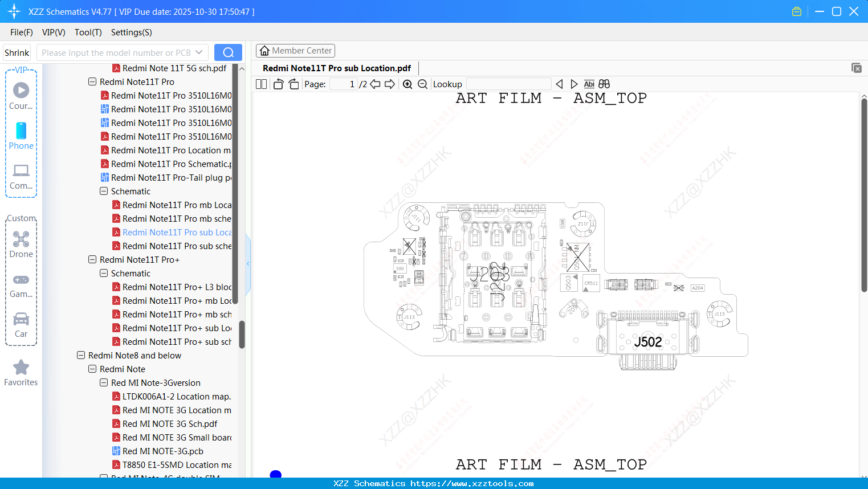Select the Drone category
Image resolution: width=868 pixels, height=489 pixels.
tap(21, 244)
